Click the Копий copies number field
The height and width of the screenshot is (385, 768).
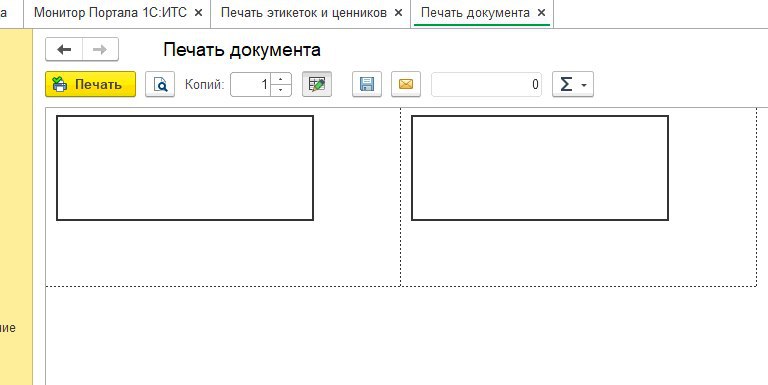point(250,84)
